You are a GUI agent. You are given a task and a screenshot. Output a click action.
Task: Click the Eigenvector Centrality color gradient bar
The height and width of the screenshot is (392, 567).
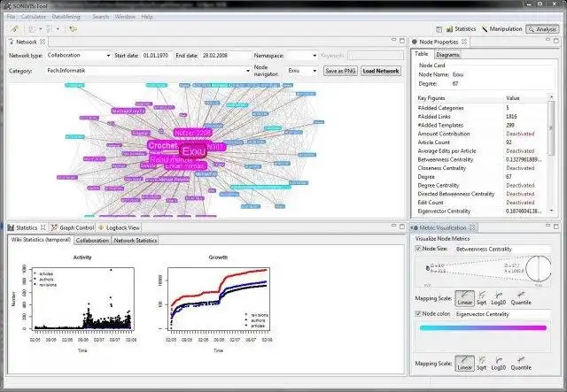point(483,328)
